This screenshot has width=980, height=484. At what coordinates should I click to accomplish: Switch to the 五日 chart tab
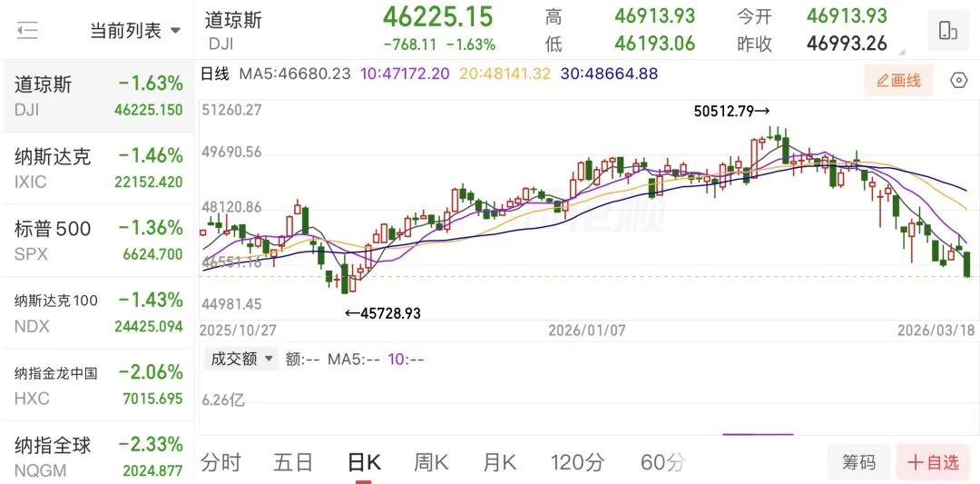click(292, 462)
